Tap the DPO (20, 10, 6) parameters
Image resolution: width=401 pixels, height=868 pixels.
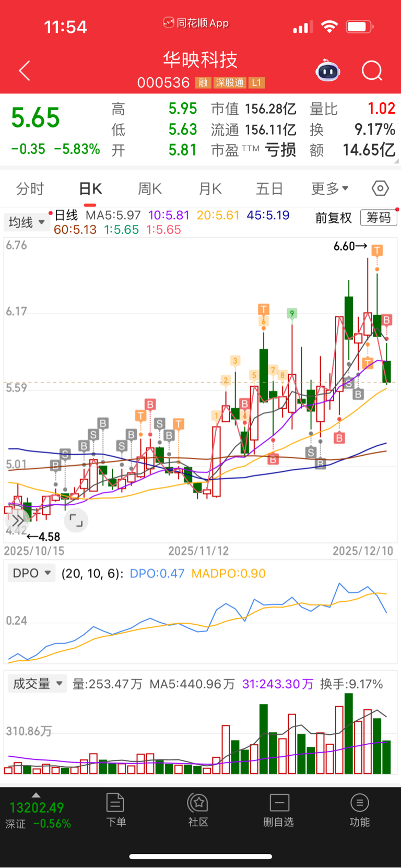92,573
